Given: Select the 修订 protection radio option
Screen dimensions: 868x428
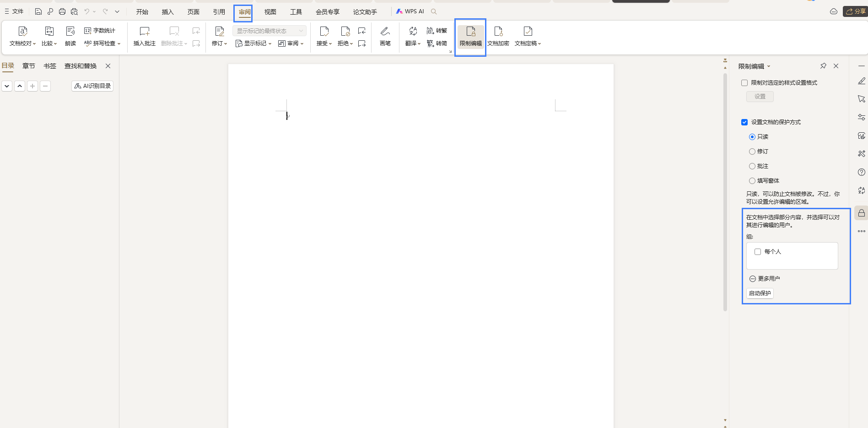Looking at the screenshot, I should [x=752, y=152].
